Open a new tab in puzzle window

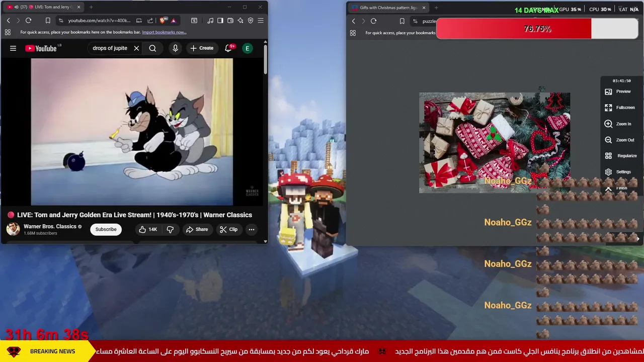tap(436, 8)
